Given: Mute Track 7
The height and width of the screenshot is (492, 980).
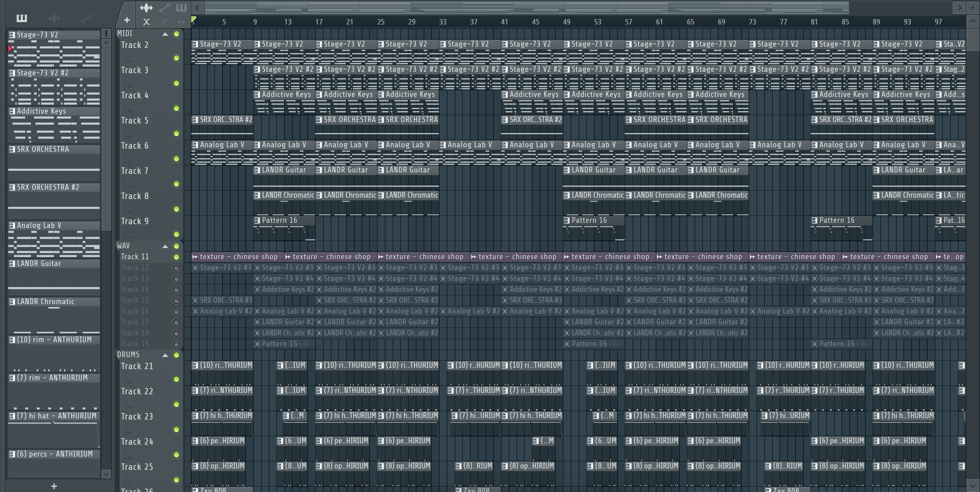Looking at the screenshot, I should [x=176, y=184].
